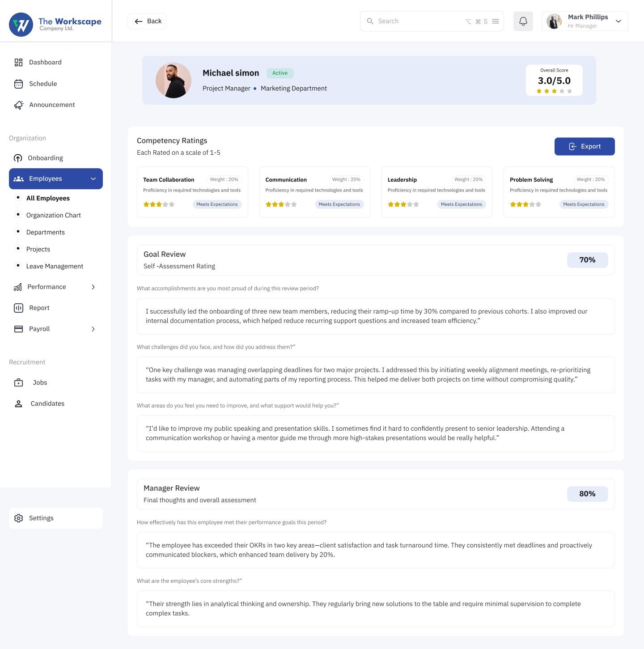
Task: Click Manager Review 80% score badge
Action: coord(587,494)
